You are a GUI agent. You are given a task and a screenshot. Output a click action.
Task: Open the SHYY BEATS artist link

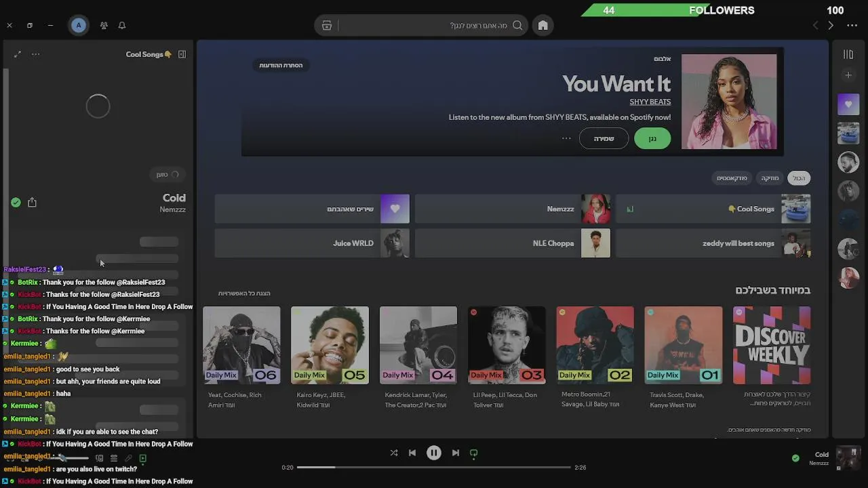coord(650,102)
